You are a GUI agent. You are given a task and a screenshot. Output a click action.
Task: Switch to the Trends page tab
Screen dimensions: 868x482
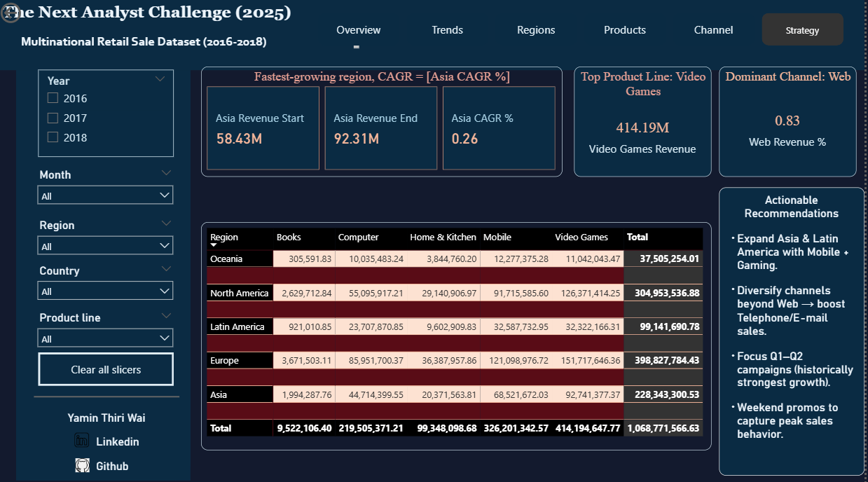pyautogui.click(x=447, y=30)
